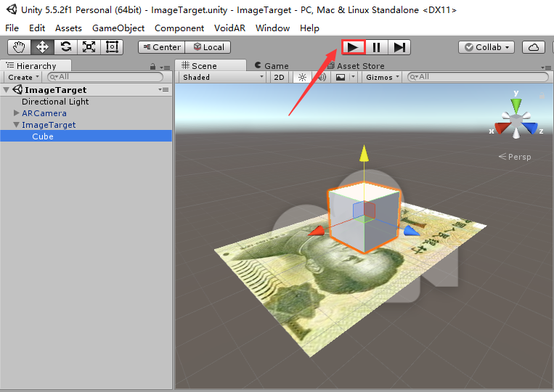Toggle the scene gizmo lock

tap(542, 95)
